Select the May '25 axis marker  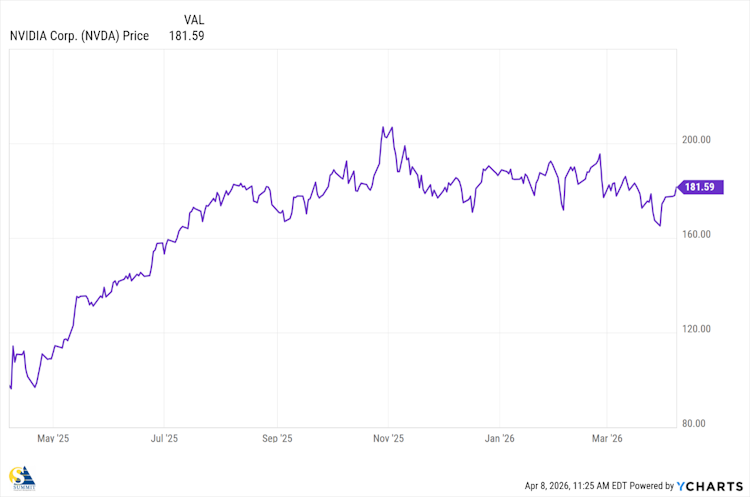(x=52, y=438)
